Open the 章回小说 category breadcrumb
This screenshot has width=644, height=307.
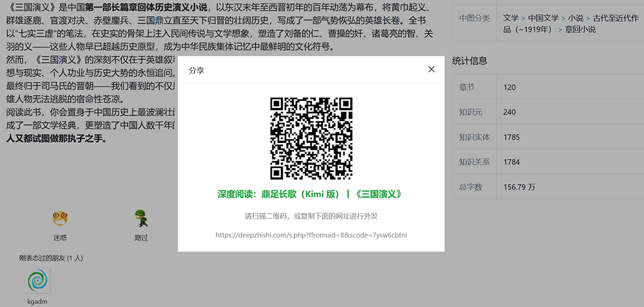tap(580, 30)
